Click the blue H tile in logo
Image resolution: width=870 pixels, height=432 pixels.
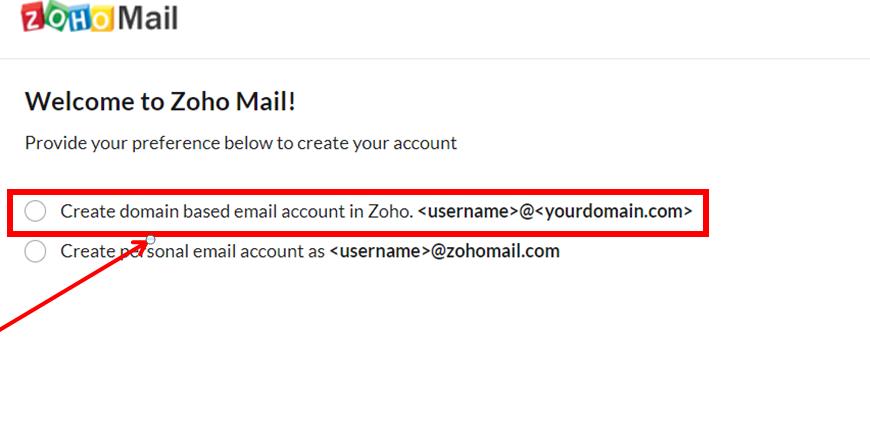click(78, 19)
